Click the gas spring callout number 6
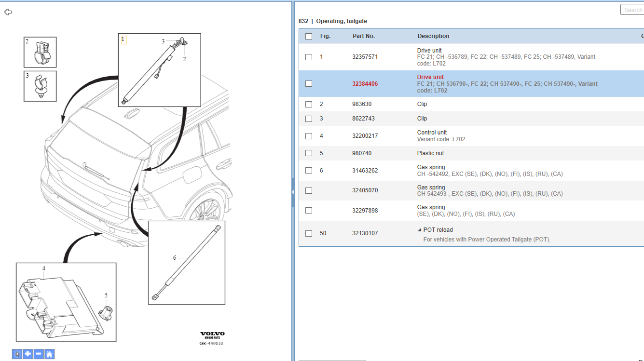Image resolution: width=644 pixels, height=361 pixels. click(x=175, y=258)
